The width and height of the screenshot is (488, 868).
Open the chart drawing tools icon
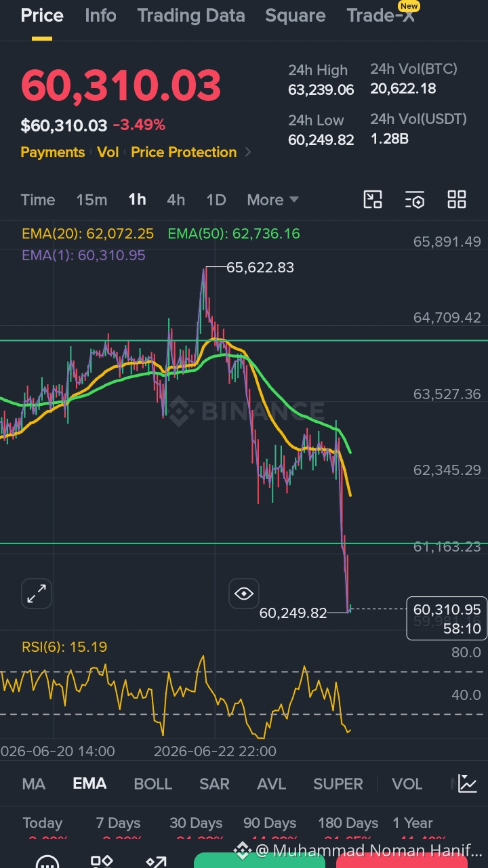pos(373,199)
